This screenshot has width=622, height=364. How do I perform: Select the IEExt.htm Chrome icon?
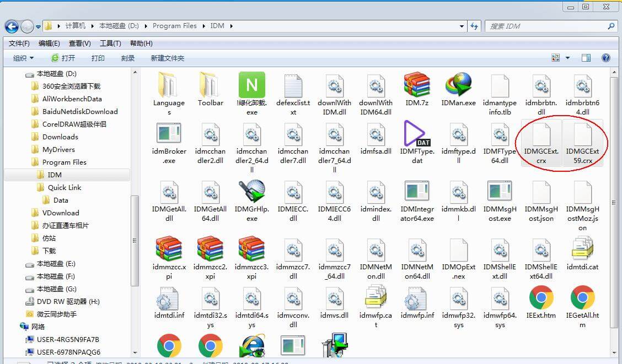541,297
